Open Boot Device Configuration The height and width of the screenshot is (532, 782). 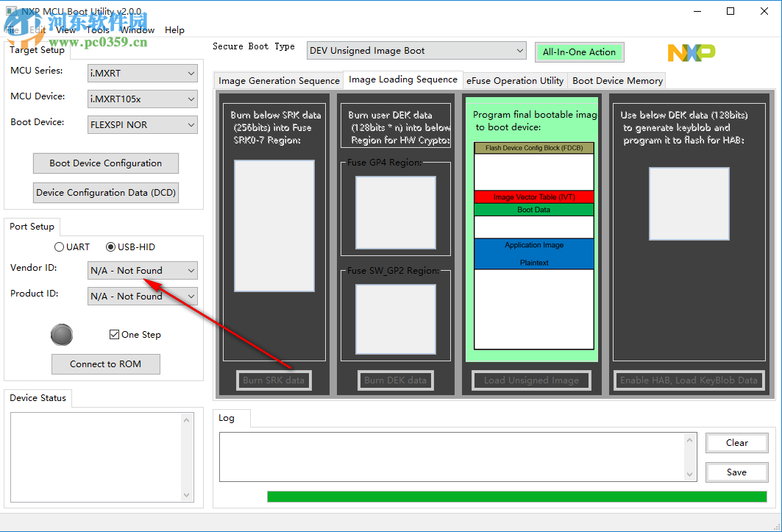coord(105,163)
